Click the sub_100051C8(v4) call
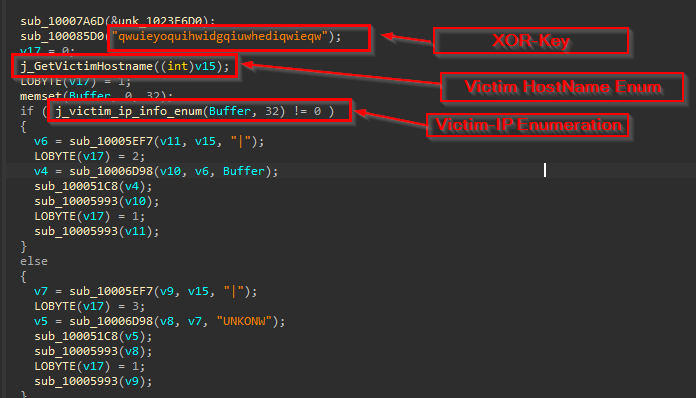 93,186
